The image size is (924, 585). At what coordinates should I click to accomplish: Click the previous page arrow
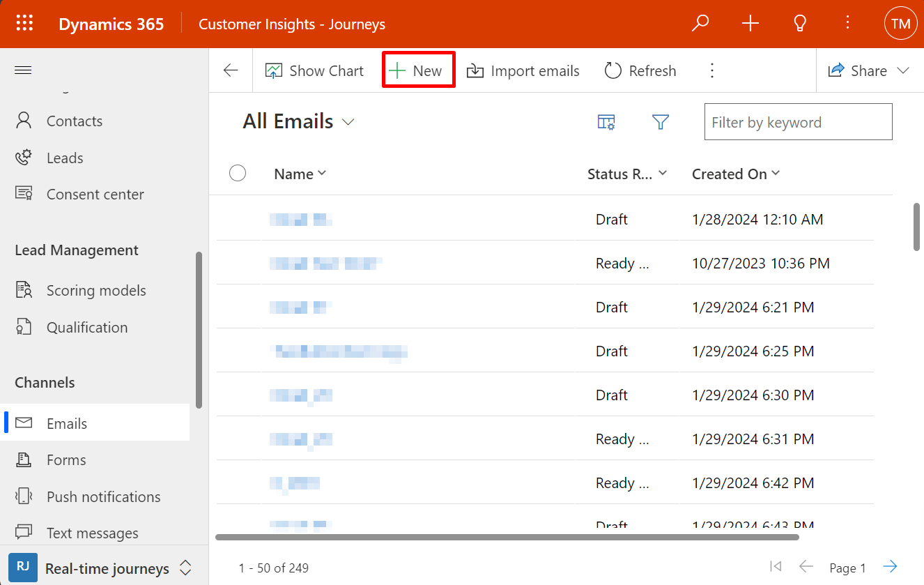pos(806,566)
